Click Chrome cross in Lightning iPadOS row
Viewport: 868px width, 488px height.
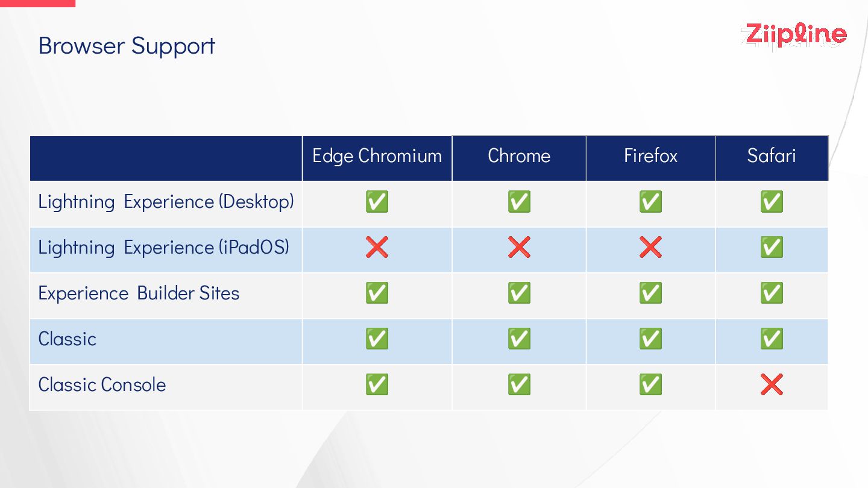(x=519, y=247)
